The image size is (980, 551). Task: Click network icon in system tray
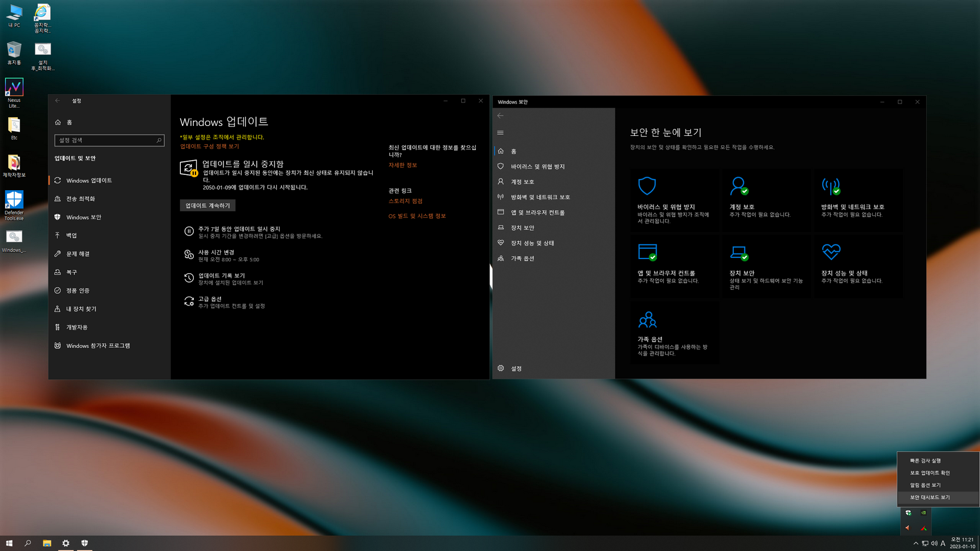[x=925, y=543]
